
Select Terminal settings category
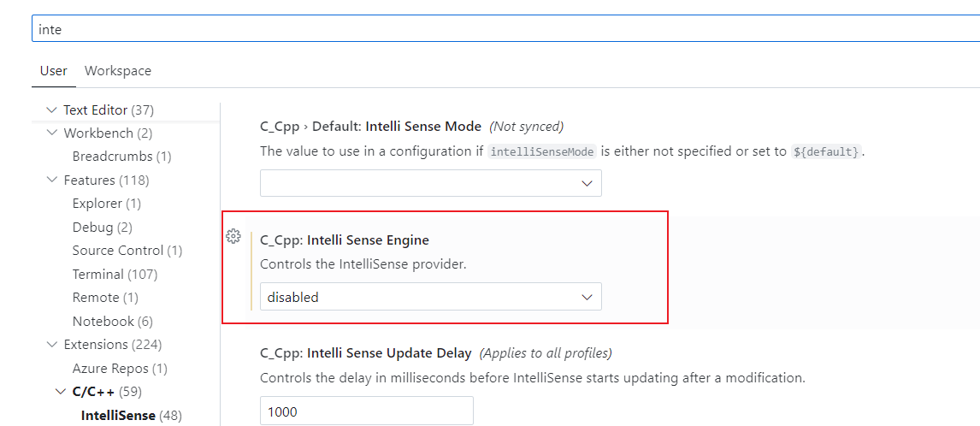(x=115, y=274)
